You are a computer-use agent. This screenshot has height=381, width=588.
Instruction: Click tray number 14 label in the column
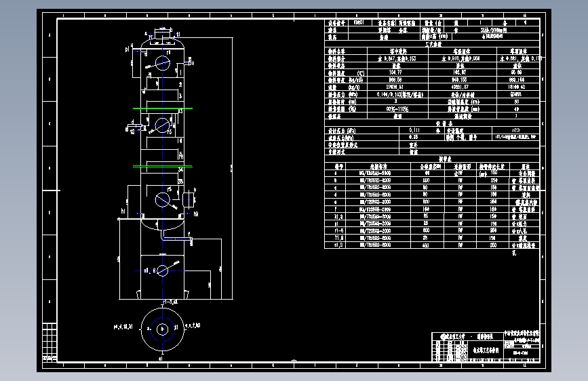[x=180, y=140]
